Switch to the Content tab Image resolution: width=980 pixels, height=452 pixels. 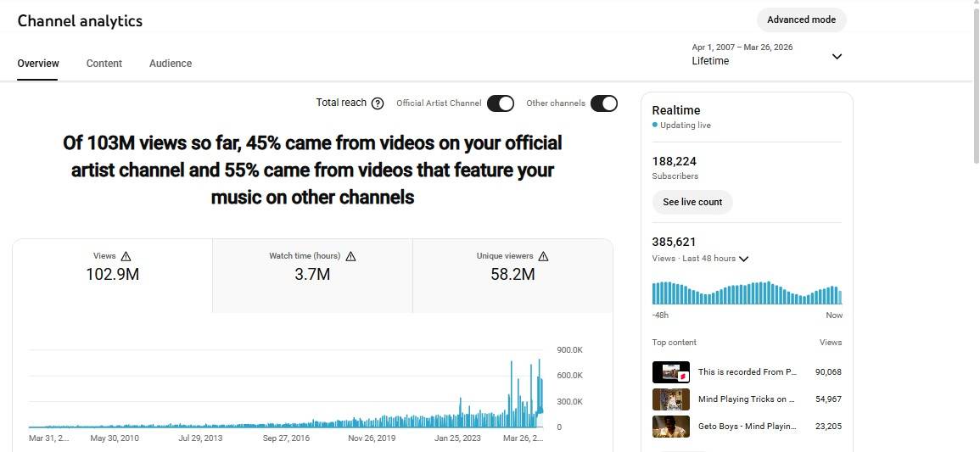(x=104, y=64)
